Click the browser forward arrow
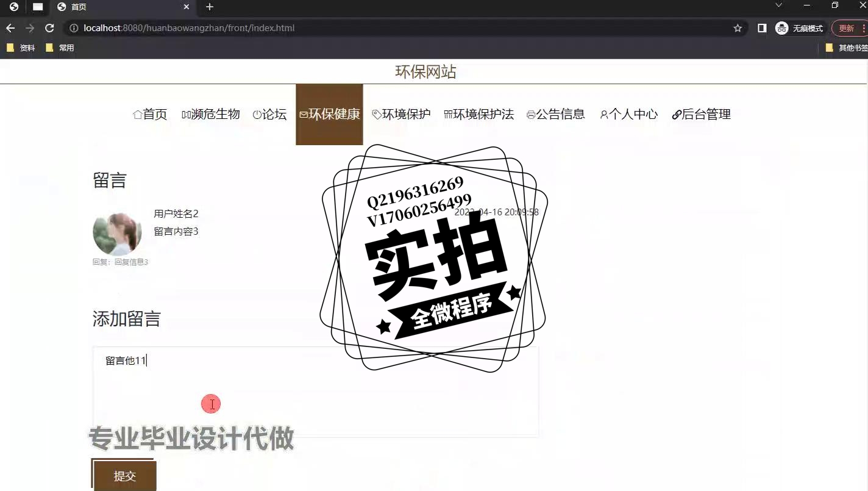This screenshot has height=491, width=868. [x=30, y=28]
